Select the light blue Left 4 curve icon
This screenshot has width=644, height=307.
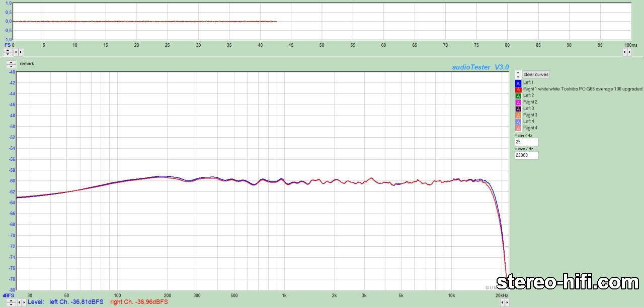[x=518, y=122]
